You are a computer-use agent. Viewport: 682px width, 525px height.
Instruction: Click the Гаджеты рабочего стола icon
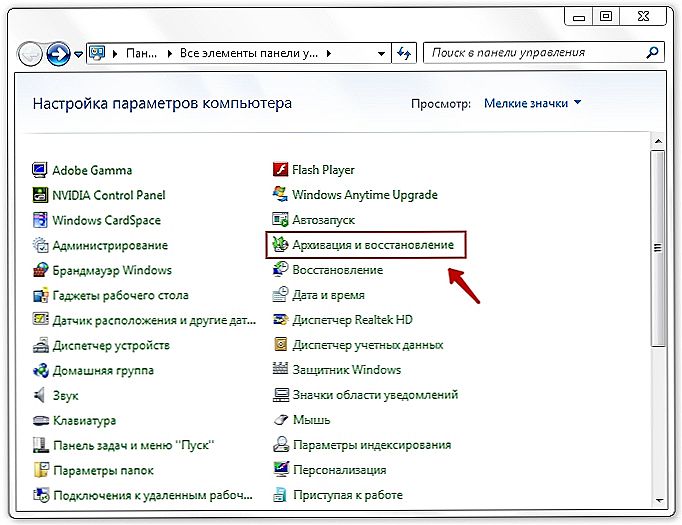(40, 295)
